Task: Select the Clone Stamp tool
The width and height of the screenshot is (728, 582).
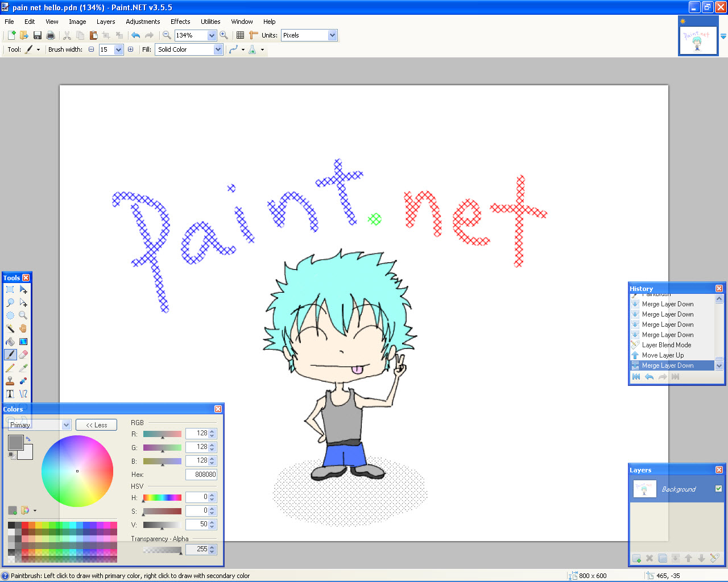Action: click(10, 380)
